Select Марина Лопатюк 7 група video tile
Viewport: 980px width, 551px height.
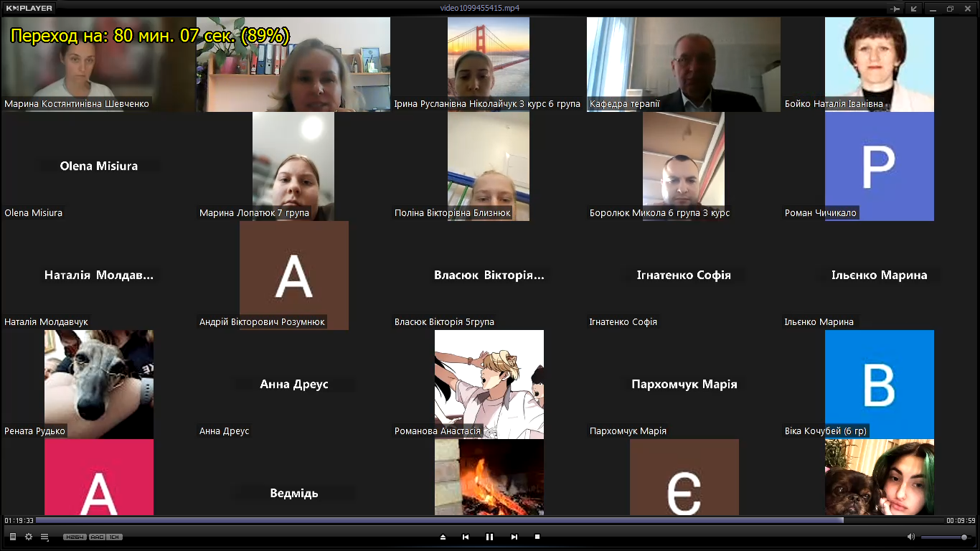[x=293, y=166]
